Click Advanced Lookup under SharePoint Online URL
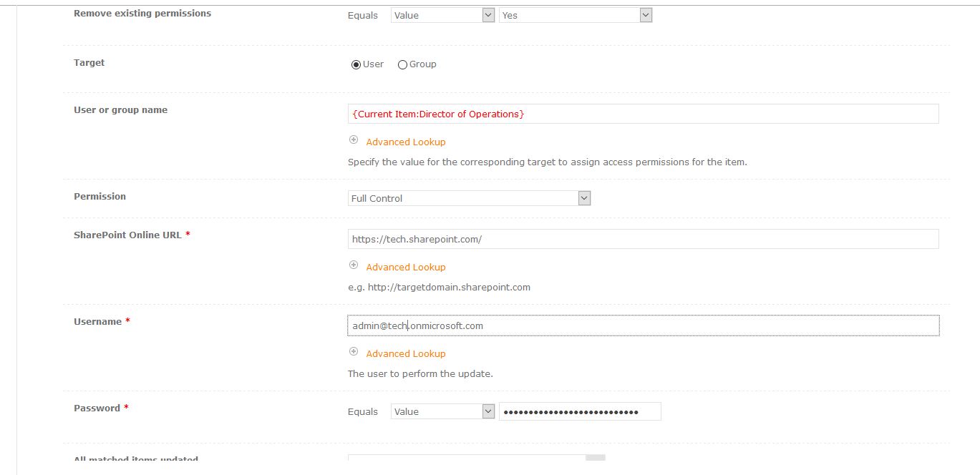 pos(405,266)
